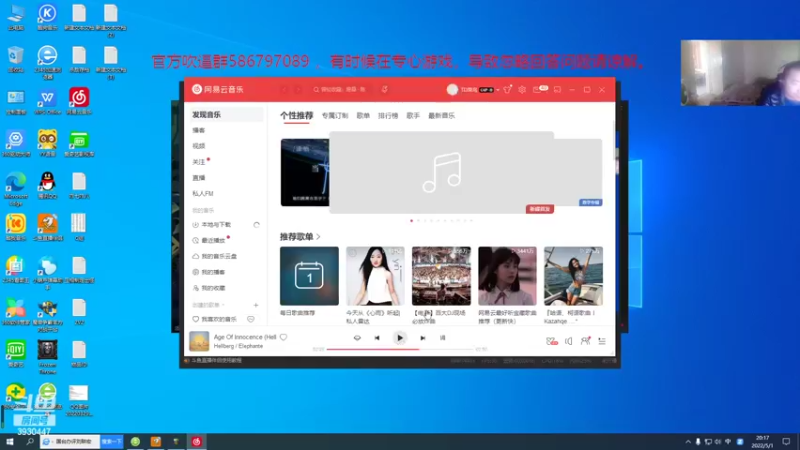Open the listen-together people icon

pyautogui.click(x=585, y=341)
